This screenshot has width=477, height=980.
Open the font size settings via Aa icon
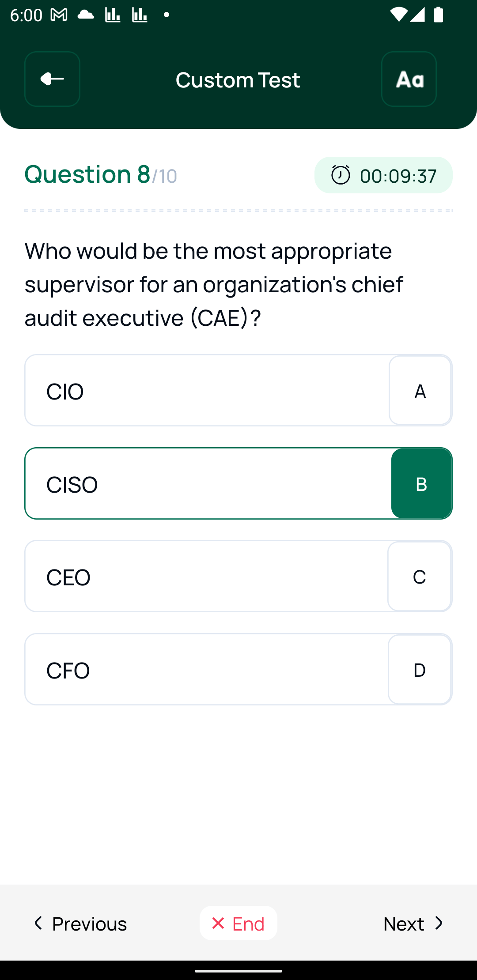(x=409, y=79)
